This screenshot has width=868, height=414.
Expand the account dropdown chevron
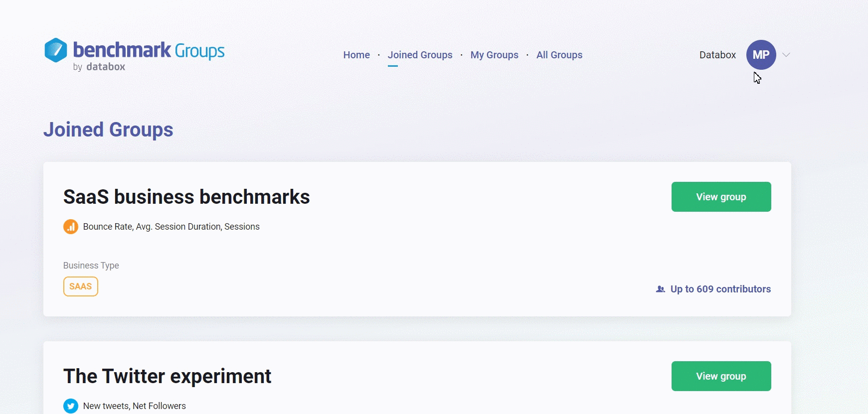click(786, 55)
